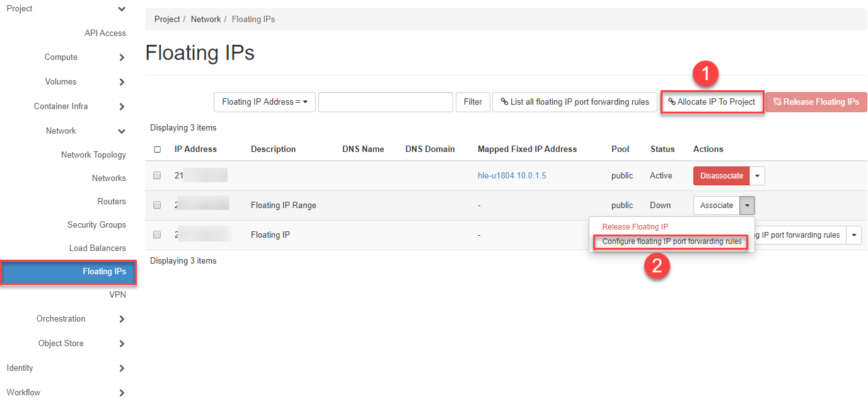The height and width of the screenshot is (401, 868).
Task: Click the Associate button
Action: (716, 206)
